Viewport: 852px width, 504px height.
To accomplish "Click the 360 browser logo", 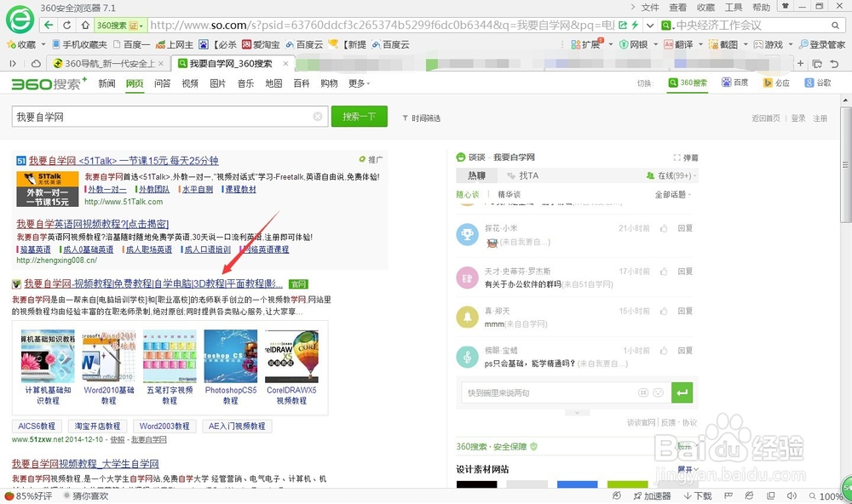I will coord(20,20).
